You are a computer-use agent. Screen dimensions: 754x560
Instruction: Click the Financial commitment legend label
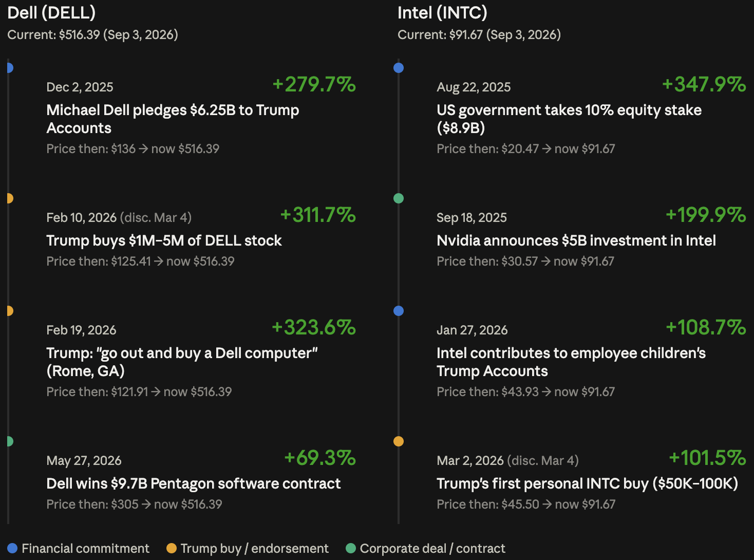coord(85,549)
